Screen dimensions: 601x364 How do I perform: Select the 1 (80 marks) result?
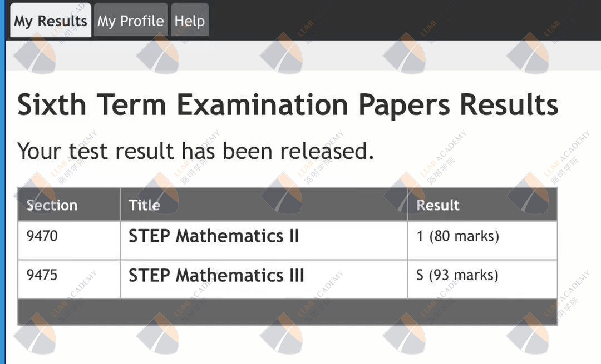457,236
